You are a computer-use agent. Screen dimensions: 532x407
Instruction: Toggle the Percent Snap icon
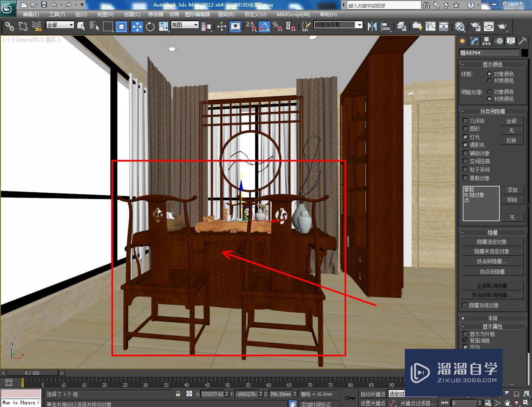277,27
